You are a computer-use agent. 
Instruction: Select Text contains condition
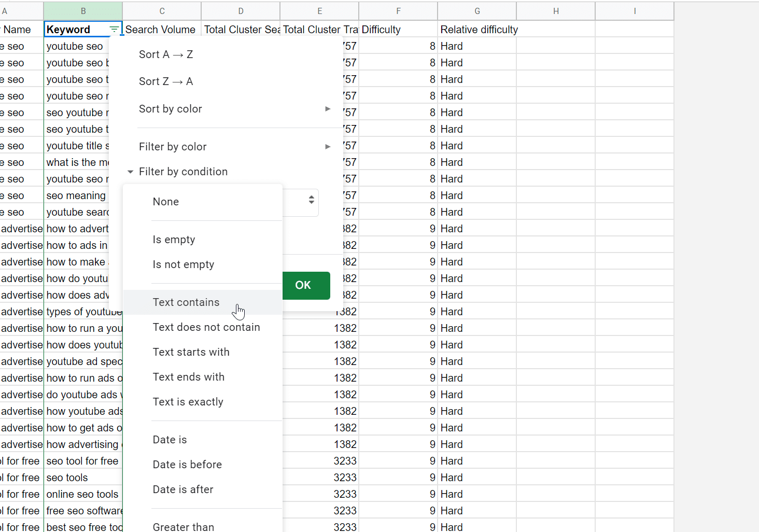[x=203, y=302]
